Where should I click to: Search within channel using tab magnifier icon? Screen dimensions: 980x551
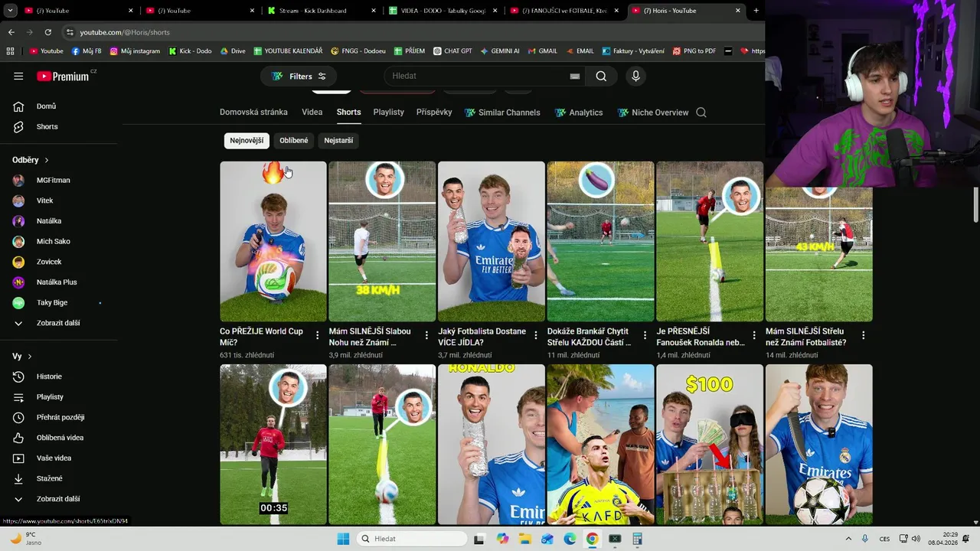click(701, 112)
